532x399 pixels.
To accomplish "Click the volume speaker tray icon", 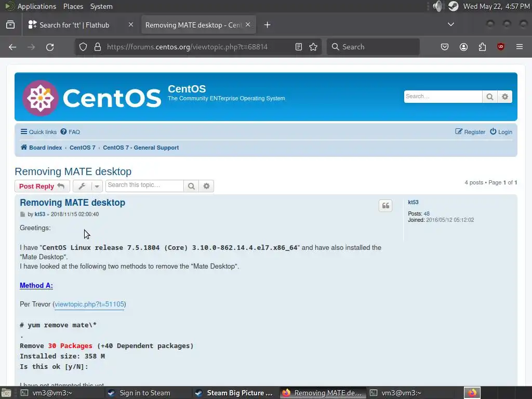I will pyautogui.click(x=438, y=6).
